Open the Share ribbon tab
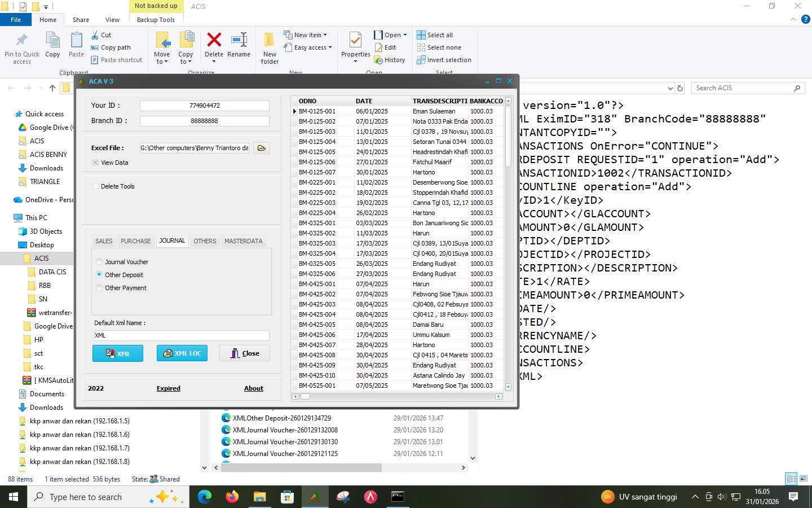Viewport: 812px width, 508px height. click(81, 19)
